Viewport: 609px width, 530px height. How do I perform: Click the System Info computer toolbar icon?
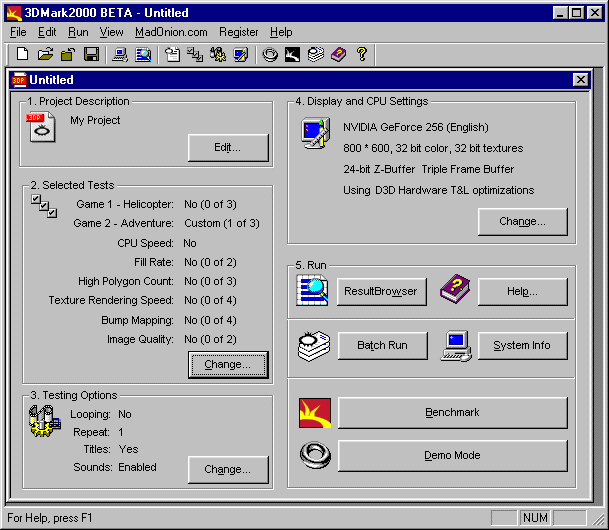[120, 54]
